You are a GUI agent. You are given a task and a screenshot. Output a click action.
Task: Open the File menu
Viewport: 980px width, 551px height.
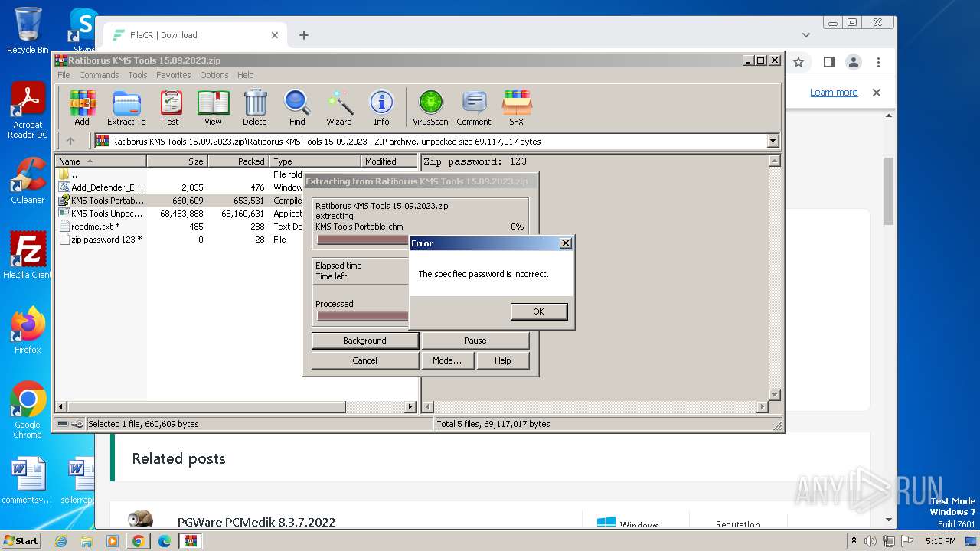pyautogui.click(x=64, y=75)
